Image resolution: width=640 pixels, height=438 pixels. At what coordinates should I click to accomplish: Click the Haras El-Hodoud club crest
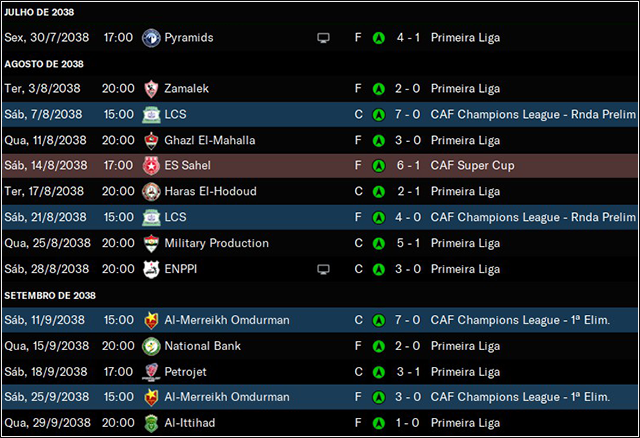click(151, 191)
